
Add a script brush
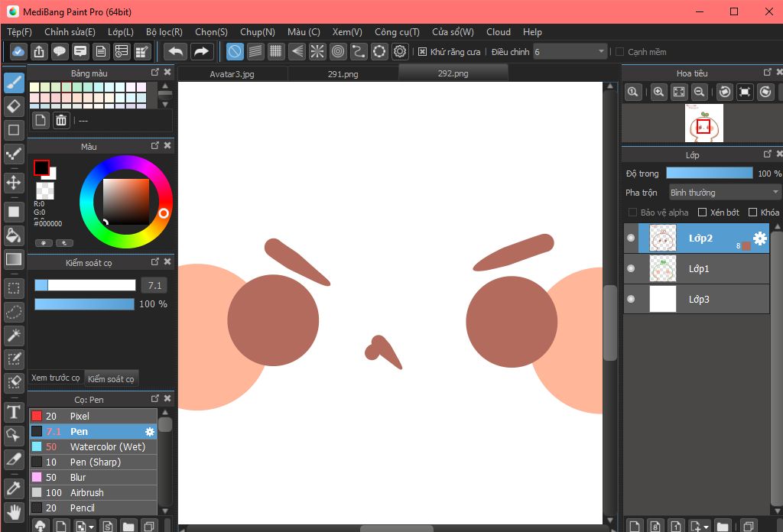point(108,526)
